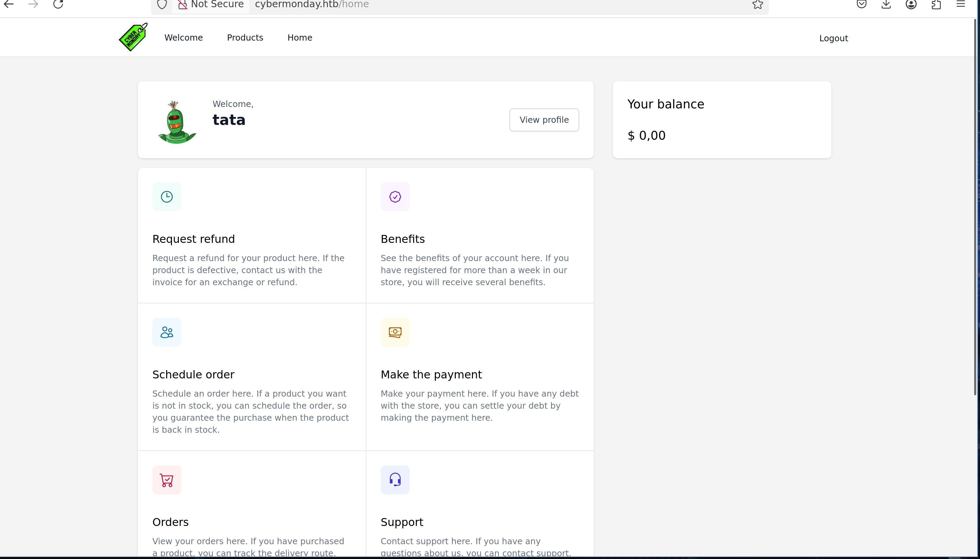Click the page vertical scrollbar
The image size is (980, 559).
pyautogui.click(x=975, y=207)
